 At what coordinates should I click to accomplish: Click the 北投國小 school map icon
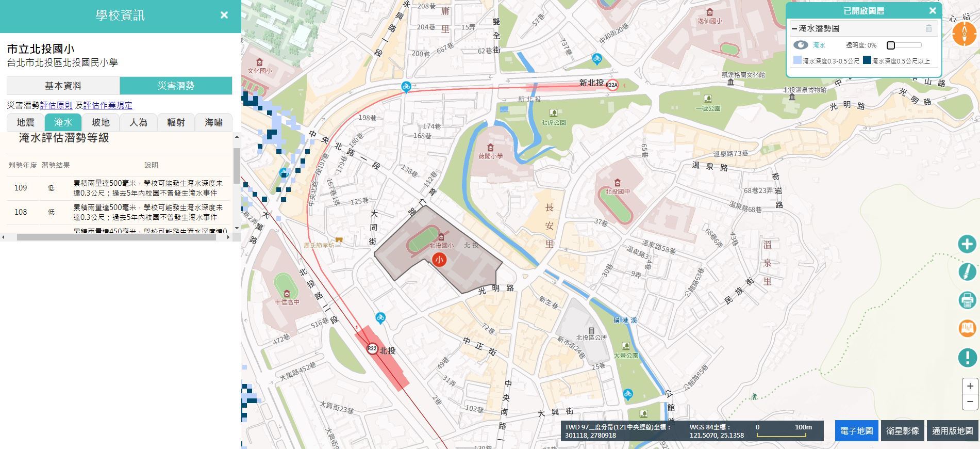click(x=441, y=237)
